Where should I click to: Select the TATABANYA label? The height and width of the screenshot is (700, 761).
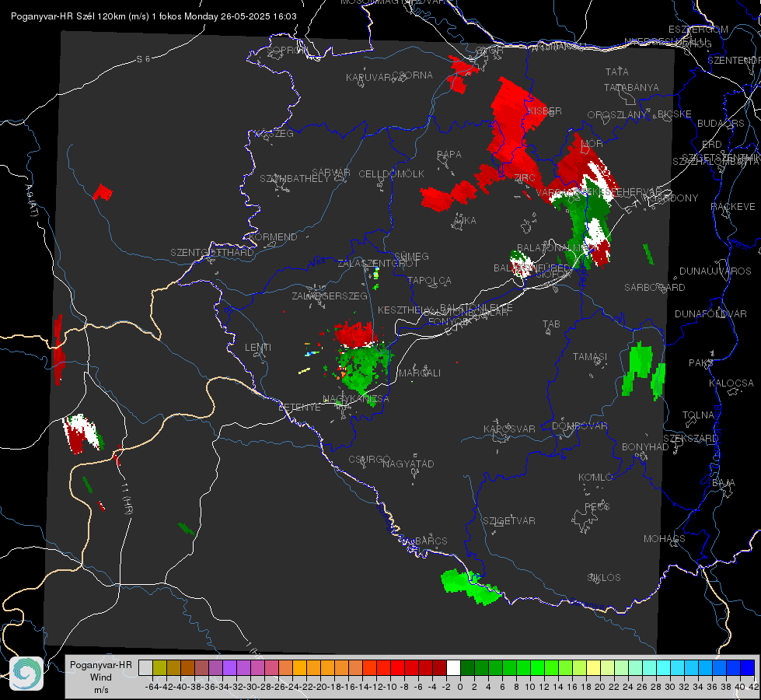click(x=631, y=87)
